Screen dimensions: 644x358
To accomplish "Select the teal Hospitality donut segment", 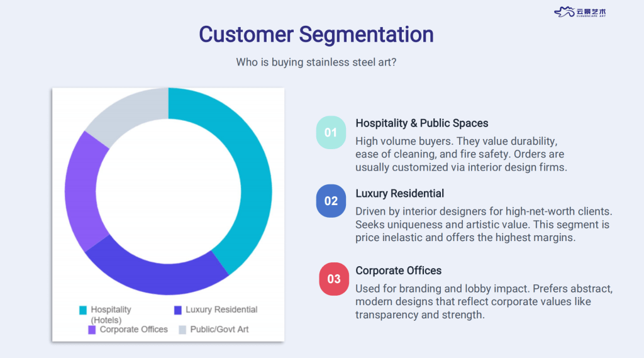I will point(250,182).
